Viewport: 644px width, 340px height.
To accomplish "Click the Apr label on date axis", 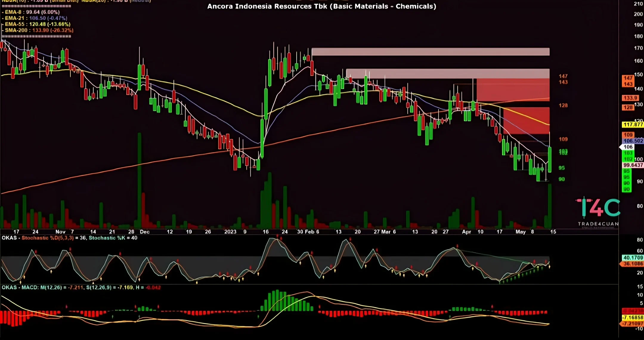I will pos(466,232).
